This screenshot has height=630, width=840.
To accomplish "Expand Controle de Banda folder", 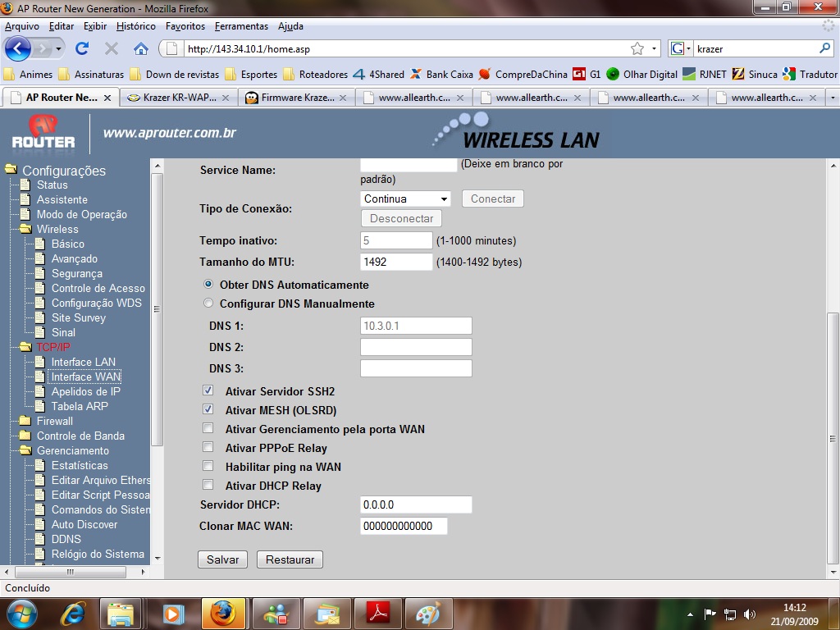I will tap(25, 436).
